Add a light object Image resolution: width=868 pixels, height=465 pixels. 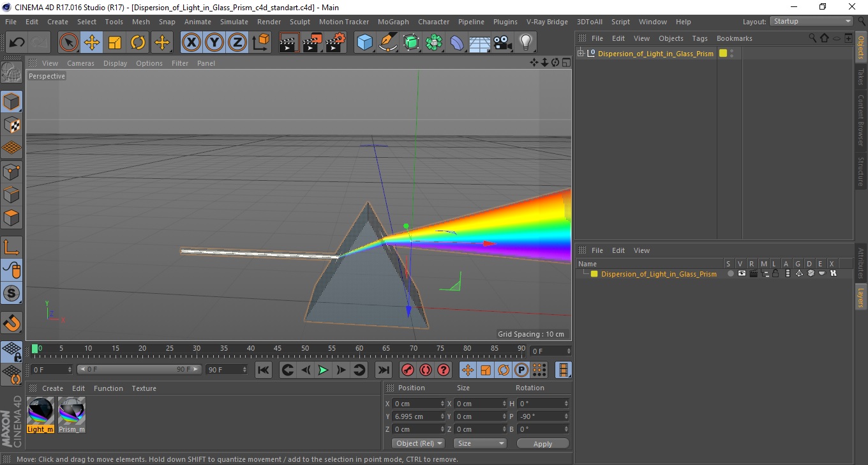click(525, 43)
